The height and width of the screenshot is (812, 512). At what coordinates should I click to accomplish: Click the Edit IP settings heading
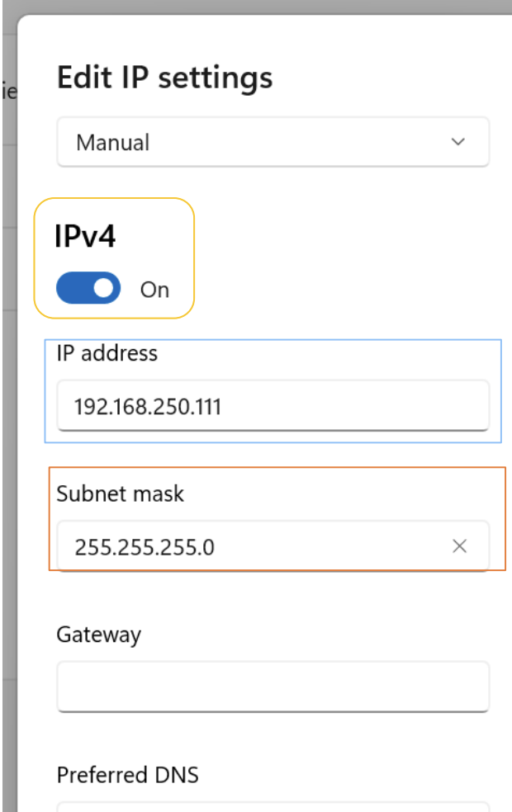[165, 78]
